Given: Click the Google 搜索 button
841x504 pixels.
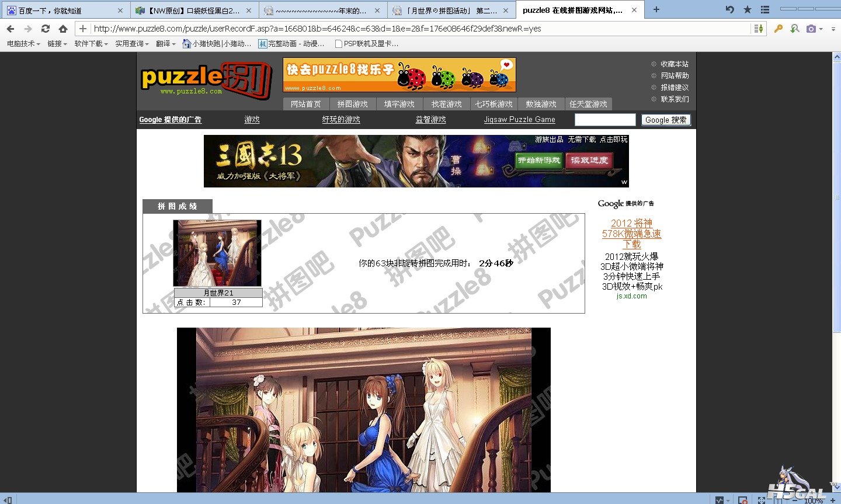Looking at the screenshot, I should 666,120.
